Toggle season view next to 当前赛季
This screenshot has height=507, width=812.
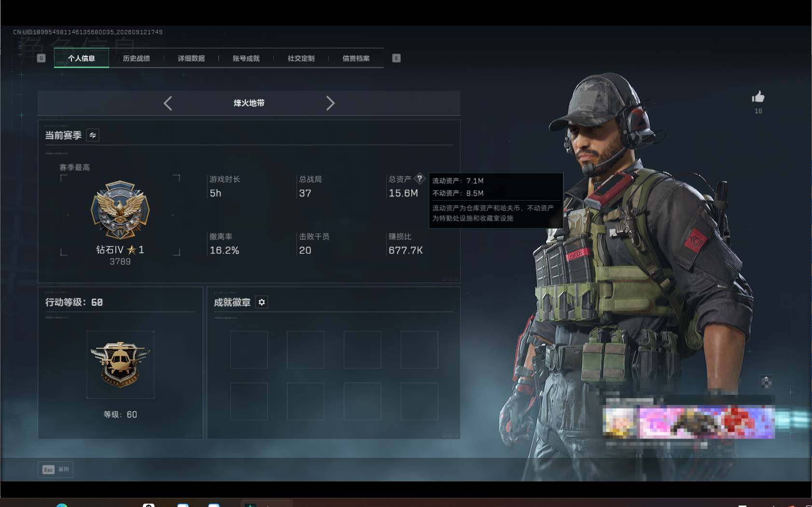tap(93, 135)
